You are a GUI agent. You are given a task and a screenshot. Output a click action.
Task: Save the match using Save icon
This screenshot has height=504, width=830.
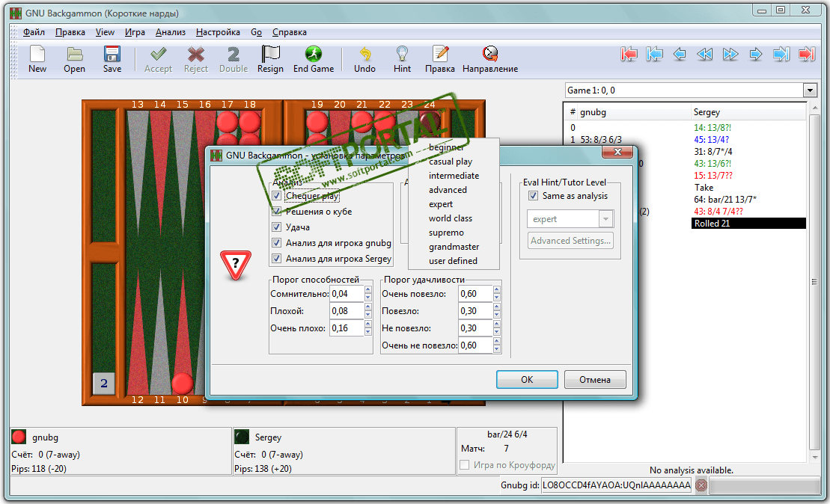point(112,55)
